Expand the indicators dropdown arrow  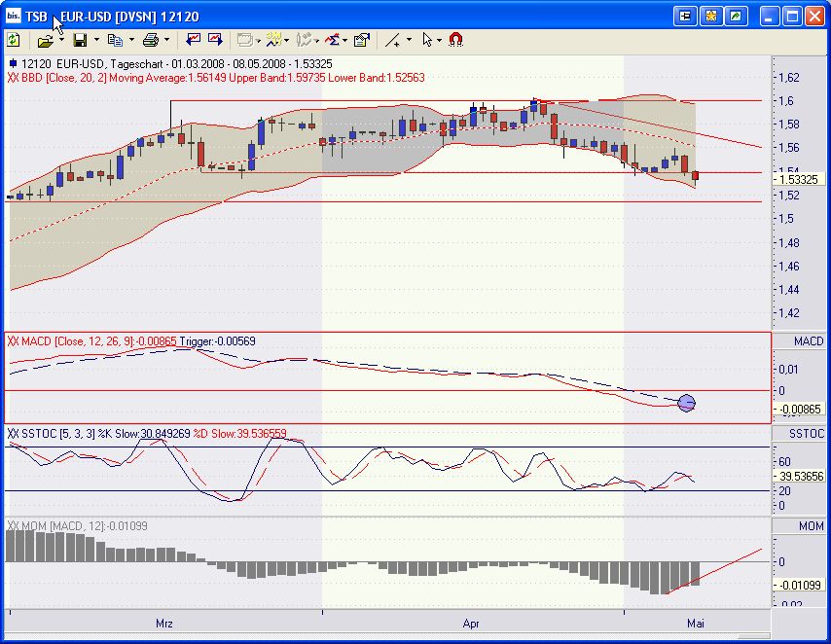coord(345,40)
